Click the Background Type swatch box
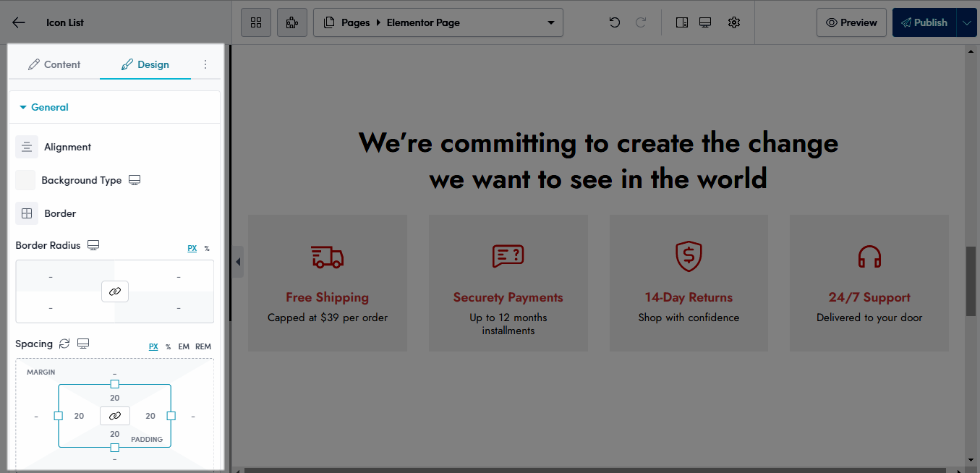Viewport: 980px width, 473px height. point(25,180)
